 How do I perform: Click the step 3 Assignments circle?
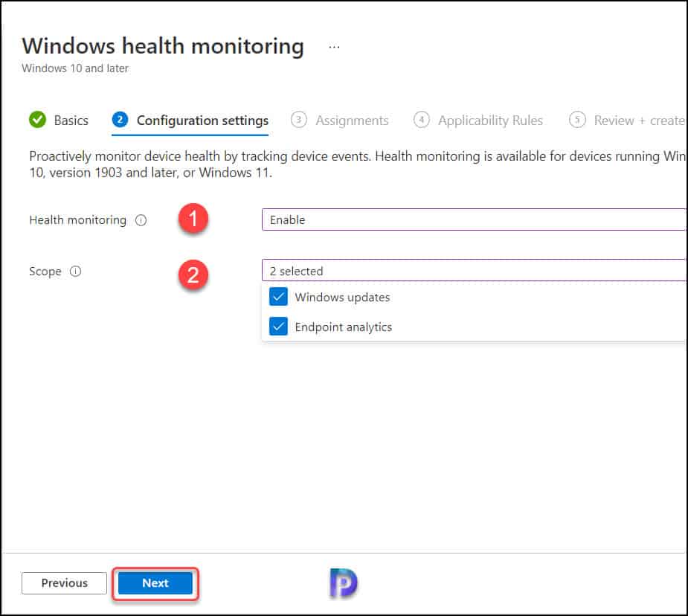click(x=299, y=120)
